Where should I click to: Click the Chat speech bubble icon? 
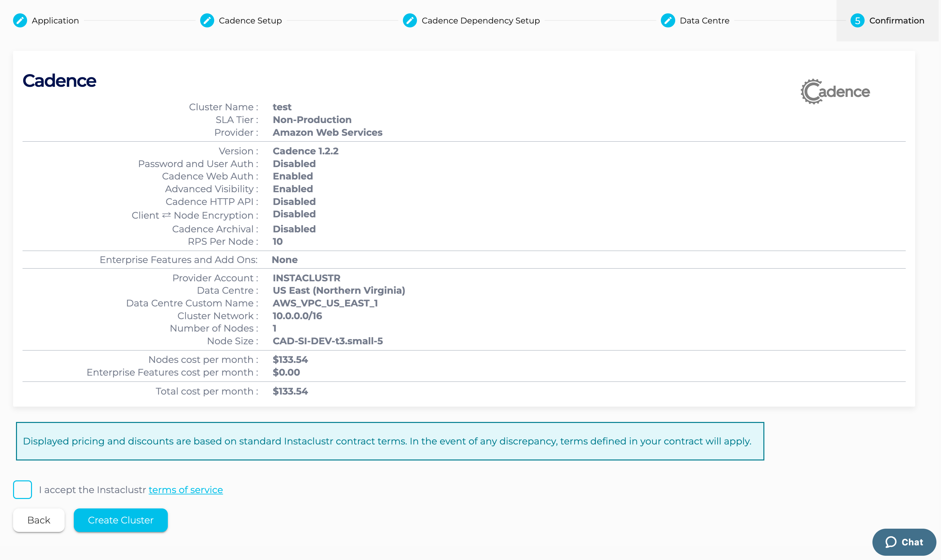[x=891, y=542]
